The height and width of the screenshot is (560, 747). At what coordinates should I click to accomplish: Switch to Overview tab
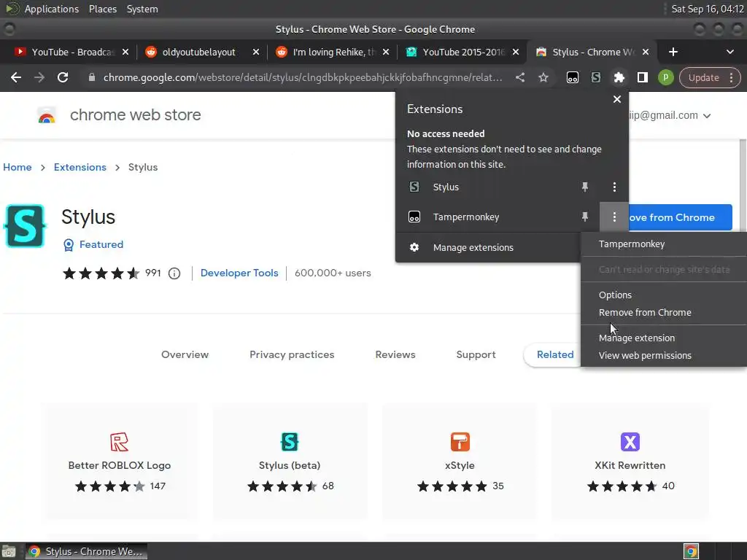click(x=185, y=355)
